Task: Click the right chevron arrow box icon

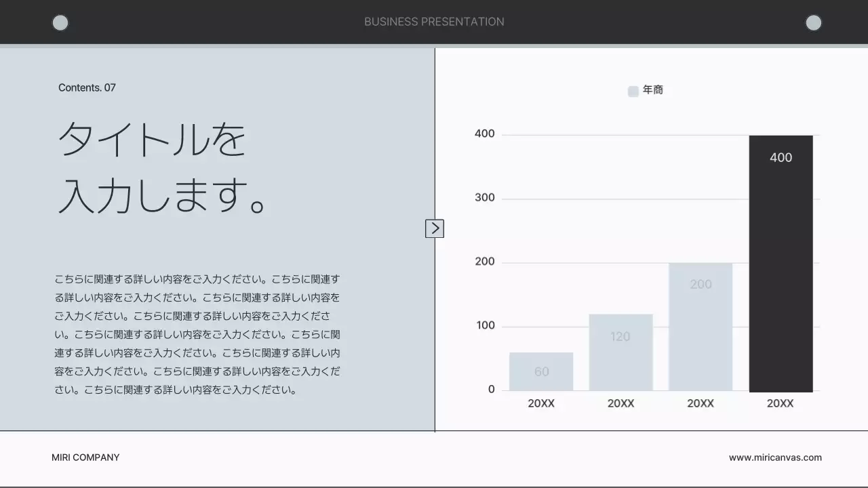Action: pyautogui.click(x=435, y=228)
